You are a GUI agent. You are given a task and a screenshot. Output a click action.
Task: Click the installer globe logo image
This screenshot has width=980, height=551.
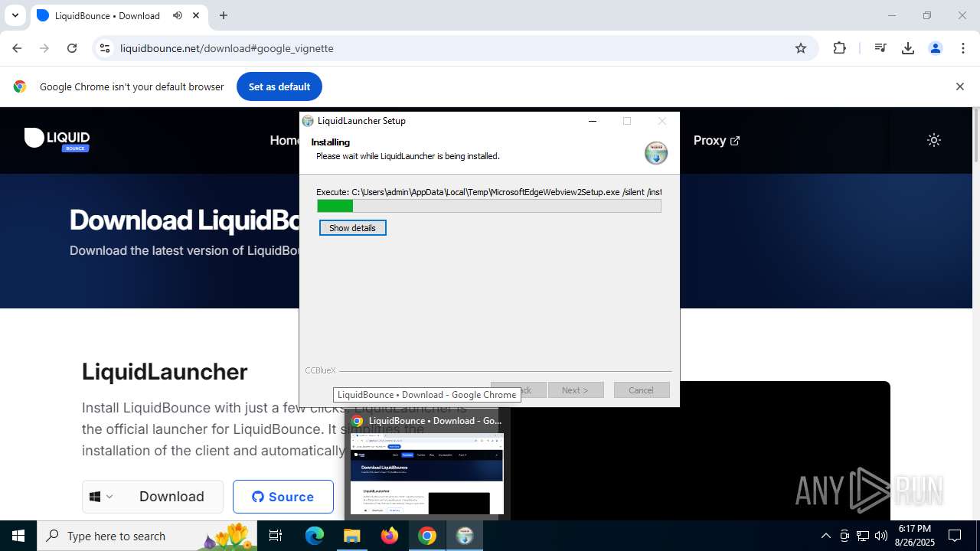tap(656, 152)
